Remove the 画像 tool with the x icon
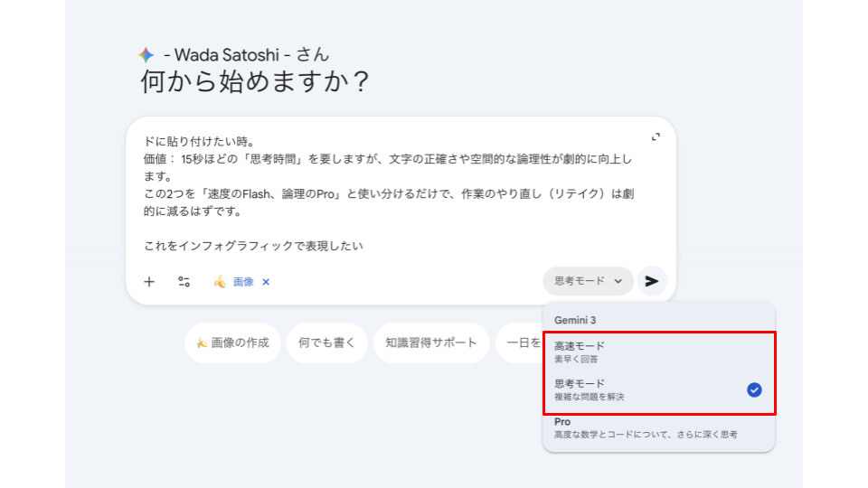Screen dimensions: 868x488 coord(266,282)
